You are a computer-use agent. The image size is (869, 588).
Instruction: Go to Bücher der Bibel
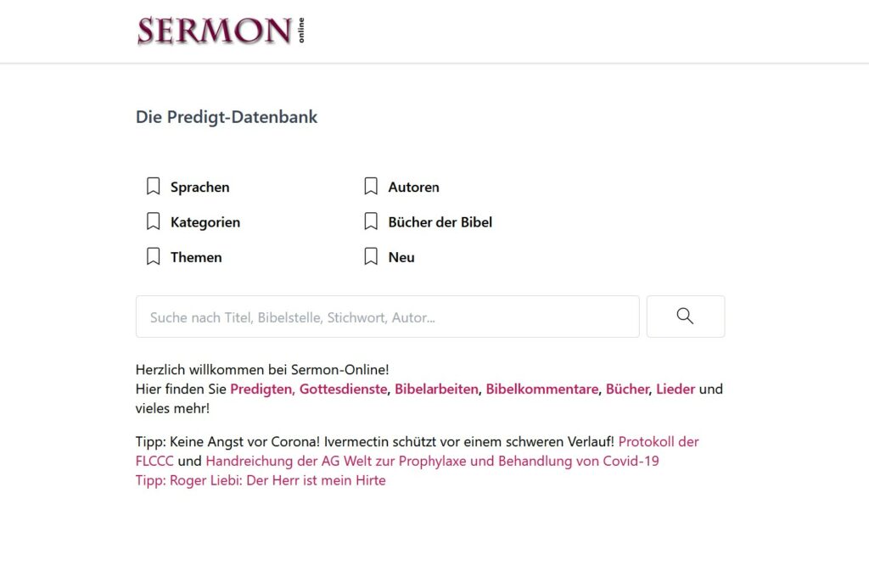[440, 222]
